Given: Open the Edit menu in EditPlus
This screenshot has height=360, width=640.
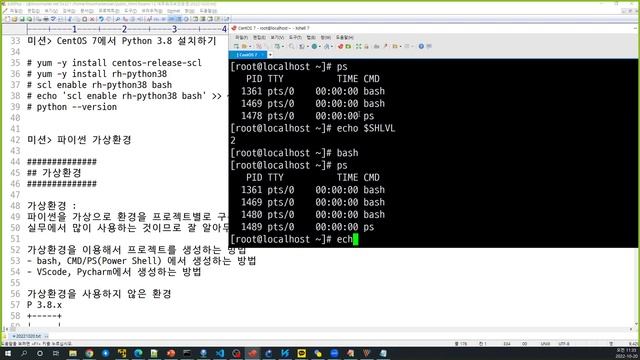Looking at the screenshot, I should (33, 11).
